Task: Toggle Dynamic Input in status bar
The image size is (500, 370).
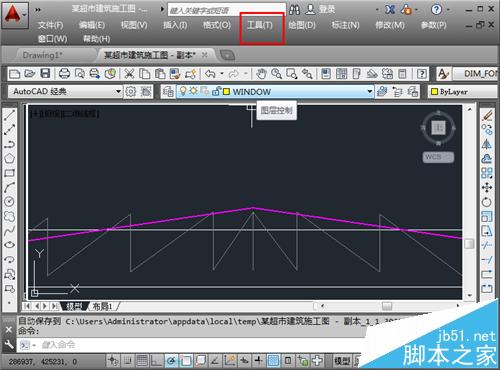Action: pyautogui.click(x=245, y=361)
